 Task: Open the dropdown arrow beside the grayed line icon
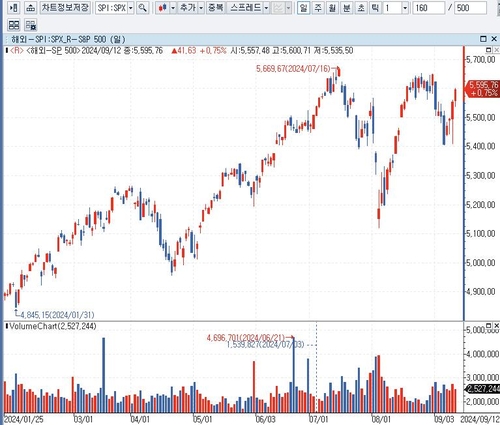click(288, 8)
